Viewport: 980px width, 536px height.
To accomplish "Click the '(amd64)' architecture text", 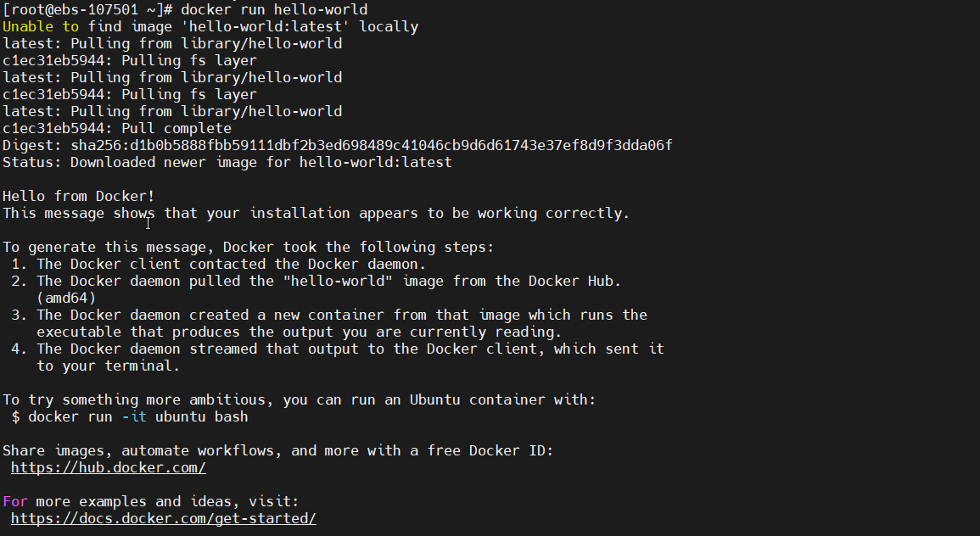I will pos(66,299).
